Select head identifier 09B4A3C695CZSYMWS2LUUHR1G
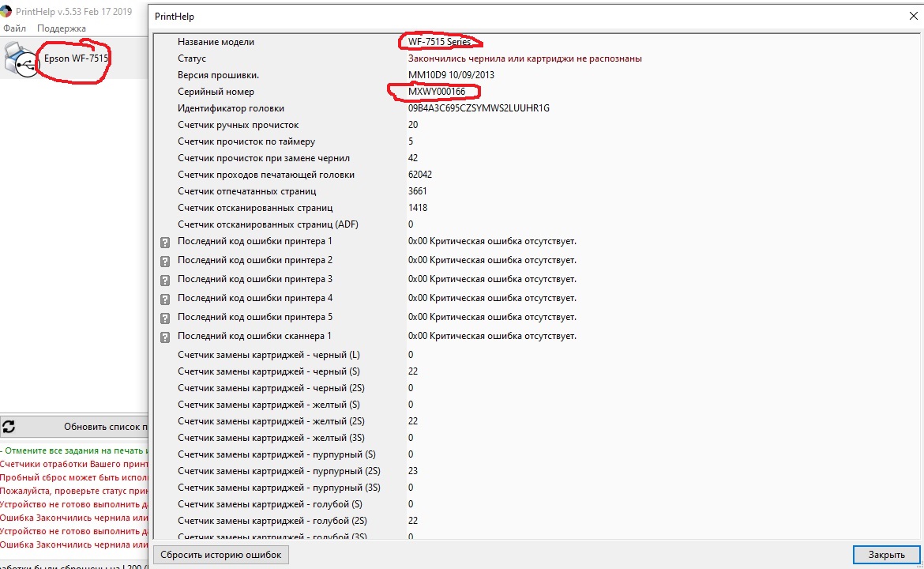Image resolution: width=924 pixels, height=569 pixels. coord(479,108)
